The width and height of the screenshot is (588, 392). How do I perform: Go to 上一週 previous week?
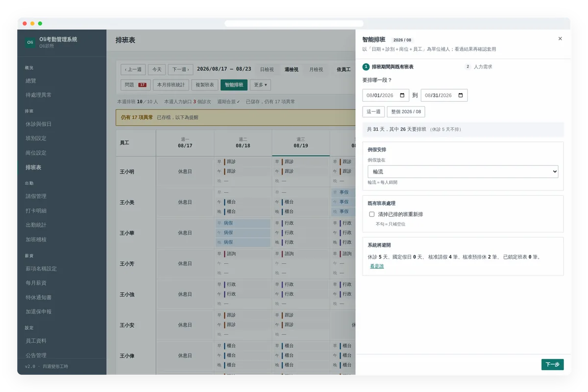[133, 69]
